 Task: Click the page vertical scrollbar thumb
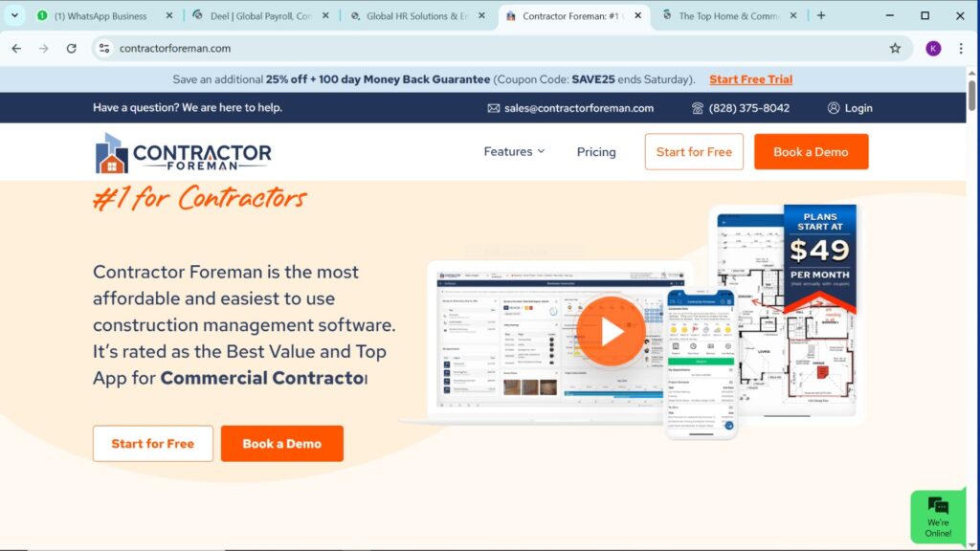(972, 94)
